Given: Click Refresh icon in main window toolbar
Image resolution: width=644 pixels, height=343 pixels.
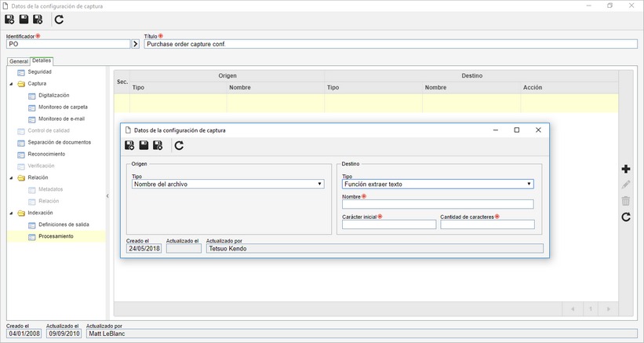Looking at the screenshot, I should click(59, 20).
